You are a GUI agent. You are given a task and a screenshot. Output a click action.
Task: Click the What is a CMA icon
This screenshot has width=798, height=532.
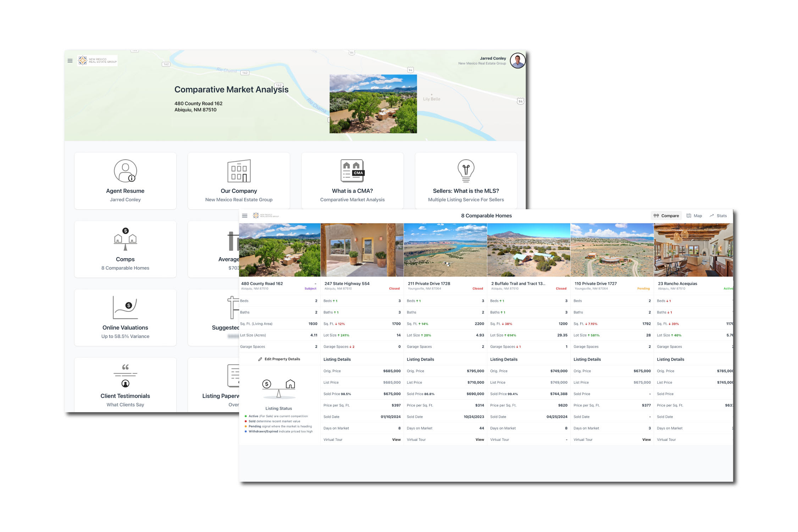352,171
